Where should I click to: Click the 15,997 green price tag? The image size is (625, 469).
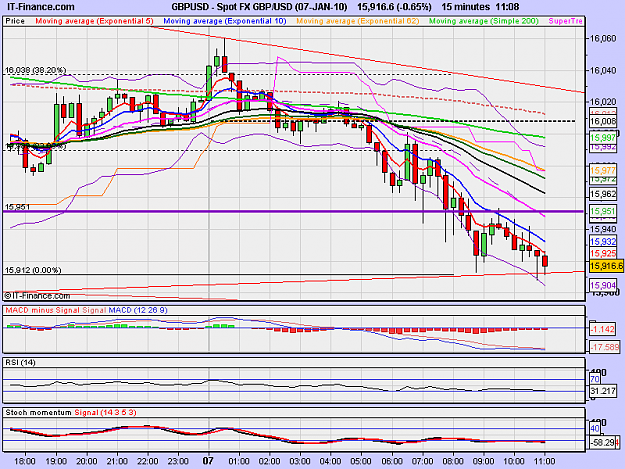click(603, 138)
